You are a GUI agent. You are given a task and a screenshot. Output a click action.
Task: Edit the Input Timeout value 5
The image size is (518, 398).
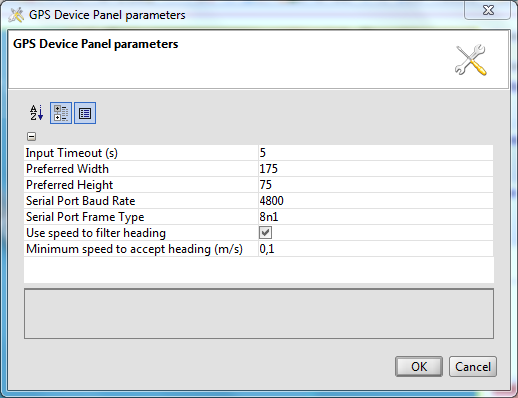pyautogui.click(x=376, y=153)
